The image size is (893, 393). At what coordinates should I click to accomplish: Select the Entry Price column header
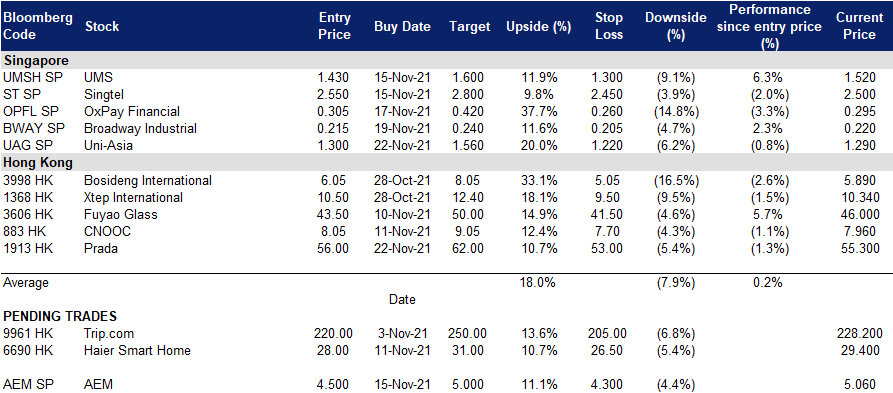[x=334, y=26]
